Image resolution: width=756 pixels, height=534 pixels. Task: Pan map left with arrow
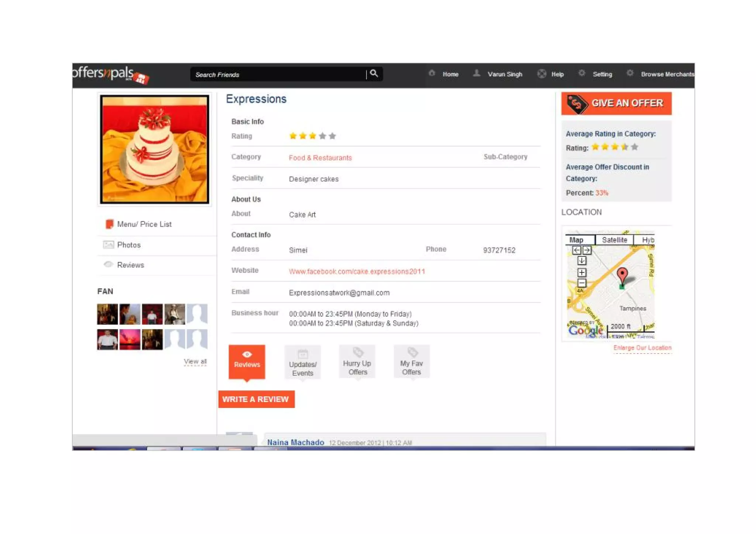tap(576, 250)
